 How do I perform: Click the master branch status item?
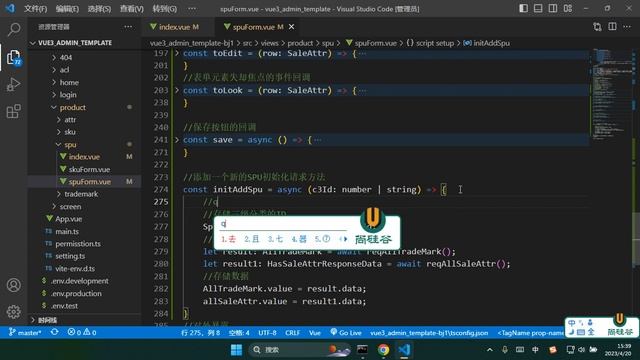pyautogui.click(x=25, y=333)
